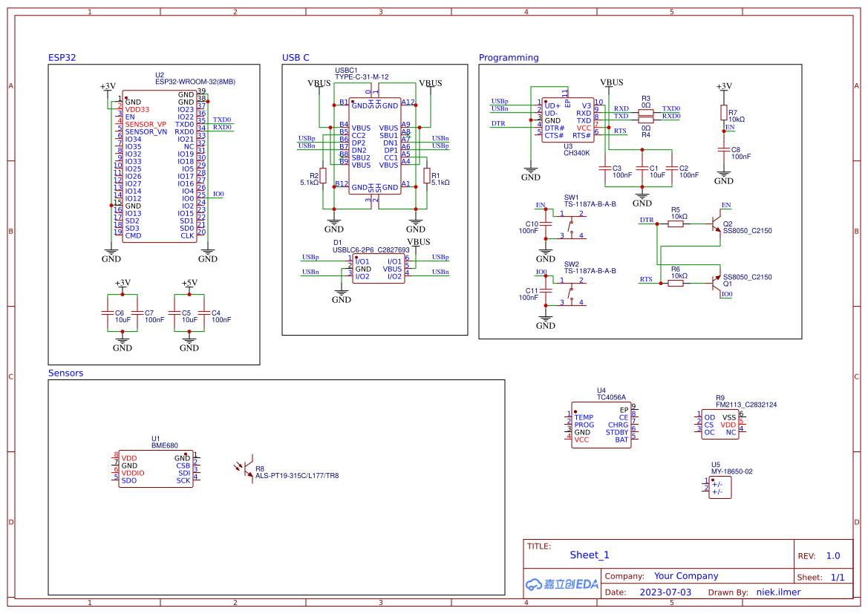This screenshot has width=868, height=614.
Task: Click the "Sensors" section title
Action: click(66, 373)
